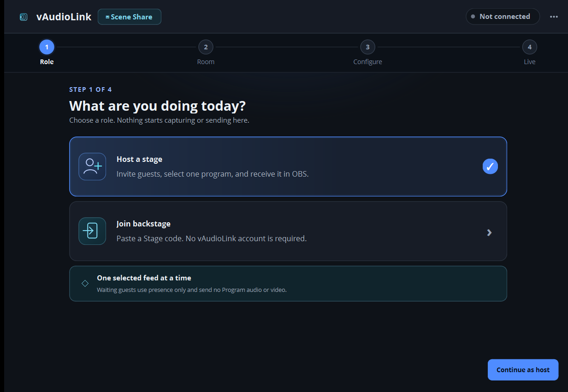Click the Waiting guests use presence text
Screen dimensions: 568x392
192,290
